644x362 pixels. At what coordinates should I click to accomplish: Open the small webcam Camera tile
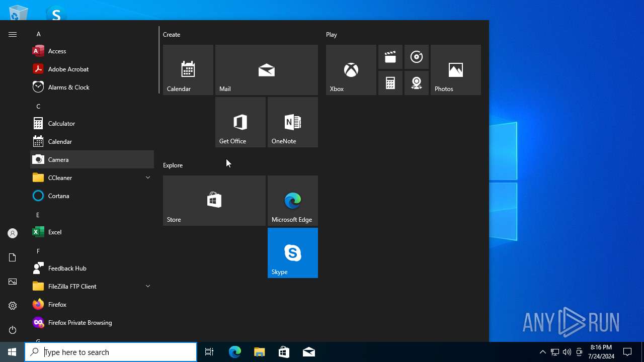[417, 83]
